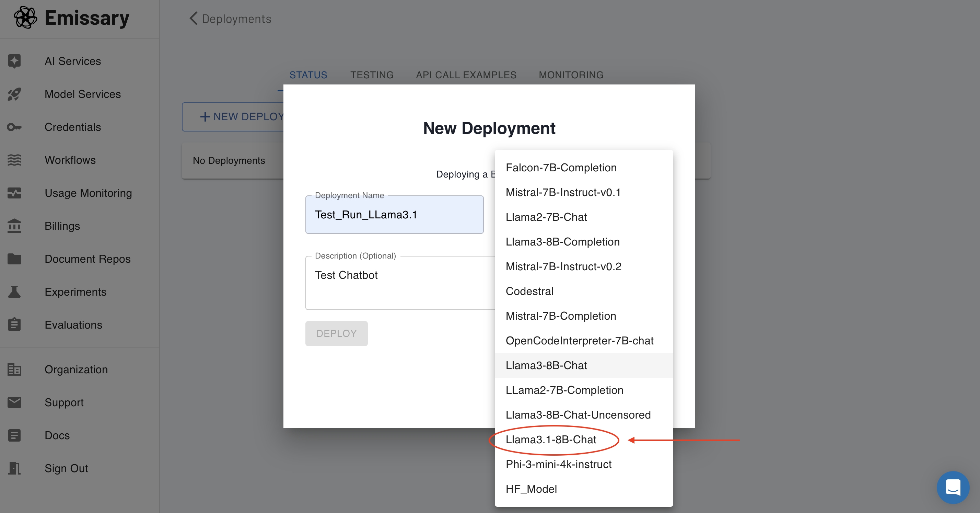Click the Credentials key icon
The height and width of the screenshot is (513, 980).
(14, 127)
